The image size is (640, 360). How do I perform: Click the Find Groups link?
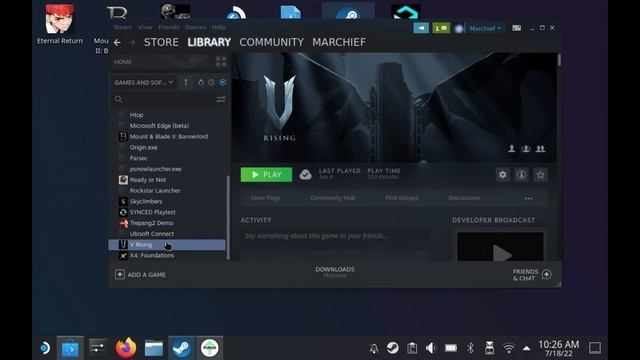pyautogui.click(x=402, y=198)
